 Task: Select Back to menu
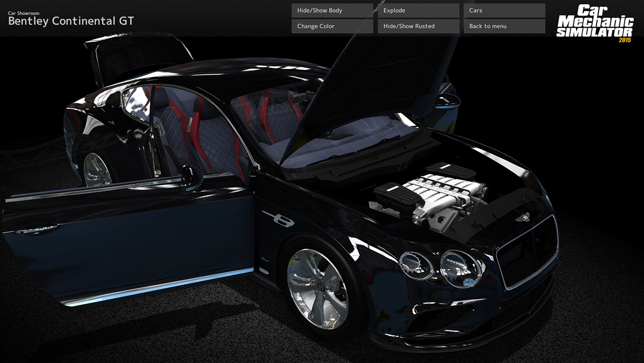pos(504,26)
